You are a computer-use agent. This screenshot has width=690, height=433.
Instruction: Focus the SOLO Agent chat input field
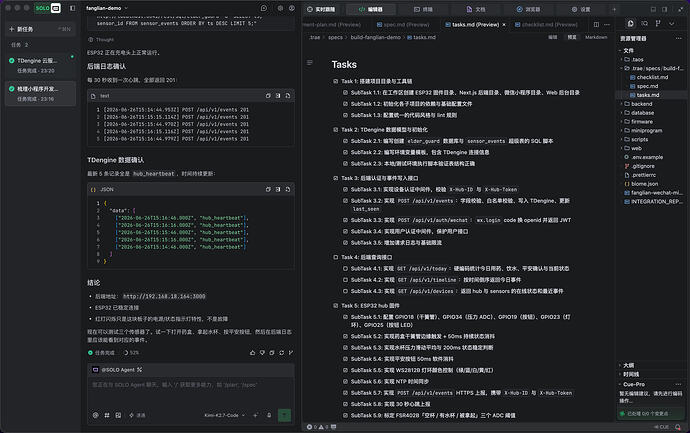[x=191, y=392]
